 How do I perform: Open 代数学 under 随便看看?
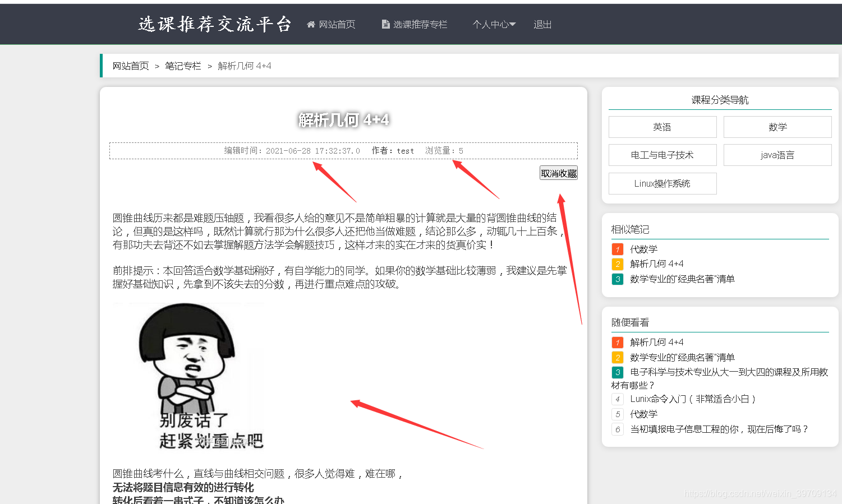(x=643, y=414)
